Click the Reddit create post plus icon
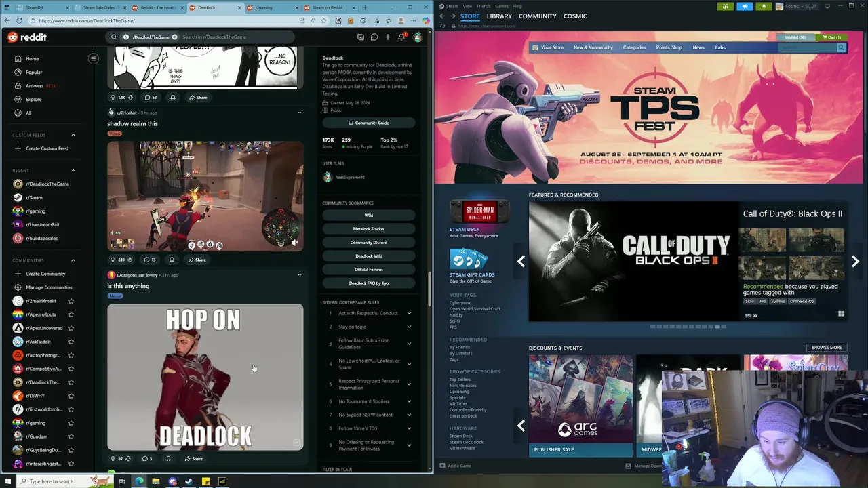Image resolution: width=868 pixels, height=488 pixels. tap(388, 37)
